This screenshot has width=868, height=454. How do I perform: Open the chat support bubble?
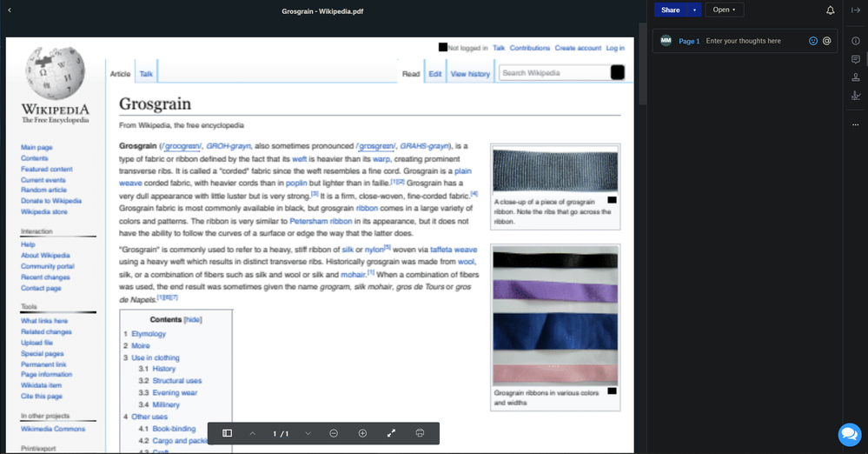(x=848, y=434)
